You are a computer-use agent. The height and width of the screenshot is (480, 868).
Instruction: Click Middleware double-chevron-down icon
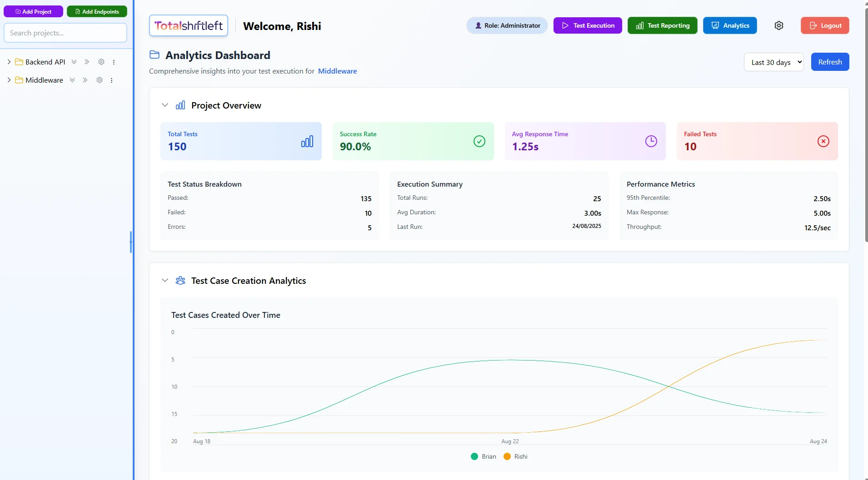click(x=72, y=80)
